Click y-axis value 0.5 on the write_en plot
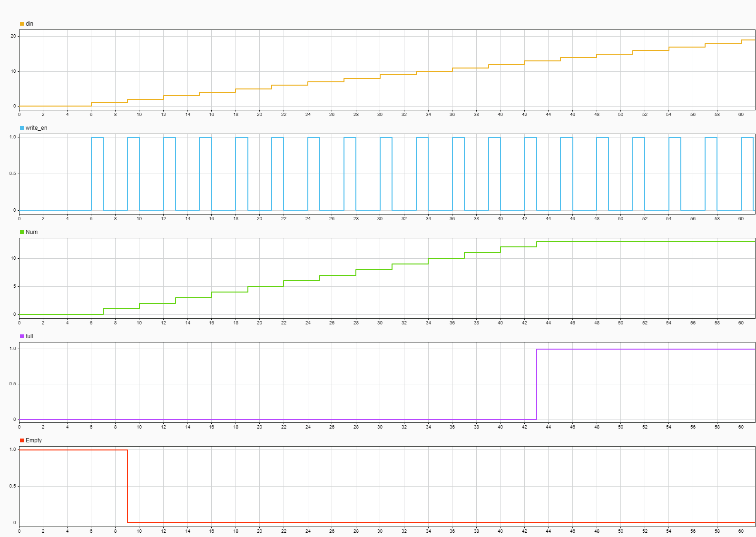Viewport: 756px width, 537px height. pos(12,174)
